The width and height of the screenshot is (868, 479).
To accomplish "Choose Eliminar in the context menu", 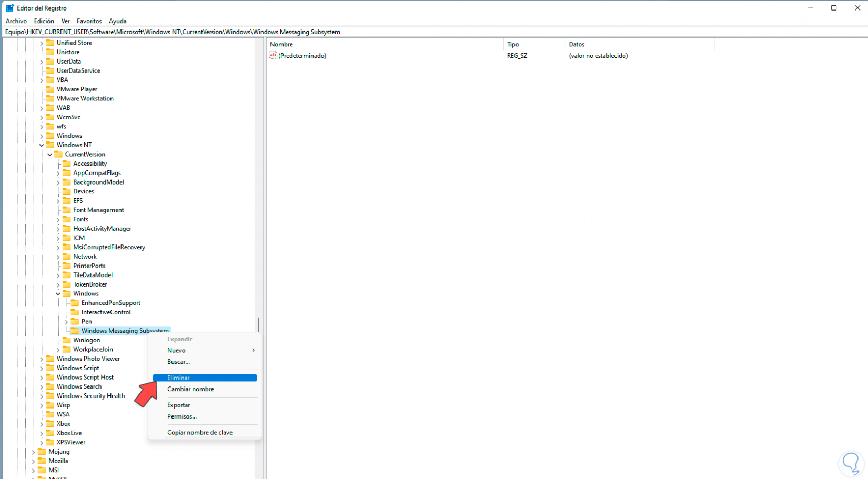I will coord(205,378).
